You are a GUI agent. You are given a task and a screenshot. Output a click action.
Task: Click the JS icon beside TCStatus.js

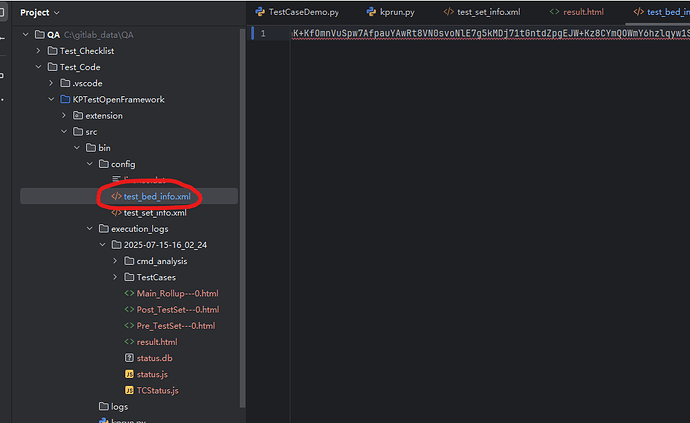tap(129, 390)
